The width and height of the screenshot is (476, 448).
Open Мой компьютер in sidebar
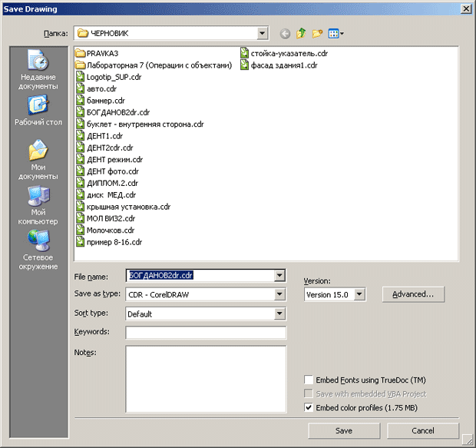[38, 205]
